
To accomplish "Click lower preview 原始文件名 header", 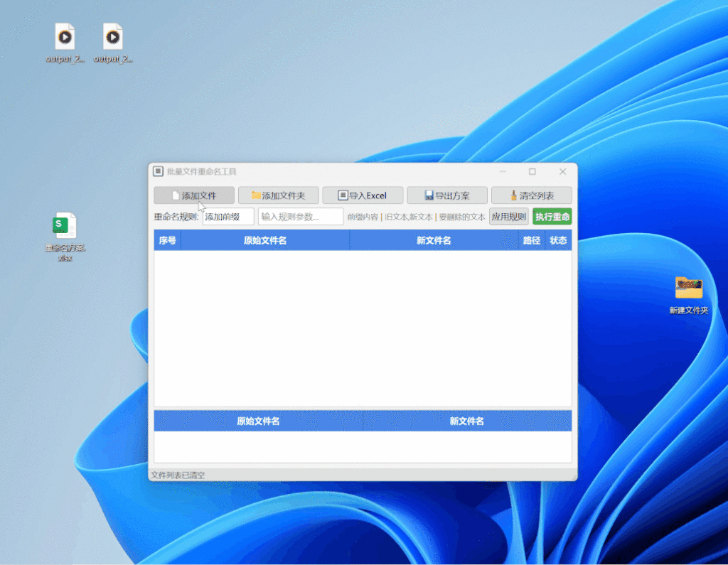I will coord(258,421).
